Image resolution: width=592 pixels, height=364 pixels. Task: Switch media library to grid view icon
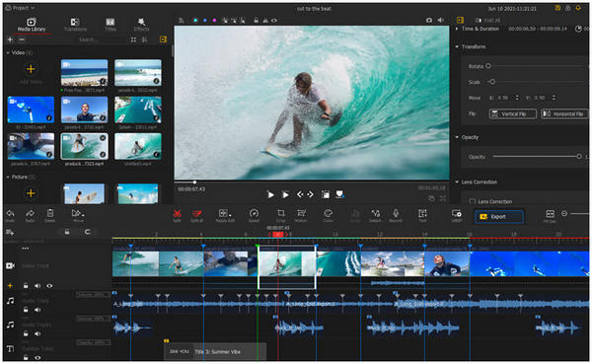tap(133, 39)
